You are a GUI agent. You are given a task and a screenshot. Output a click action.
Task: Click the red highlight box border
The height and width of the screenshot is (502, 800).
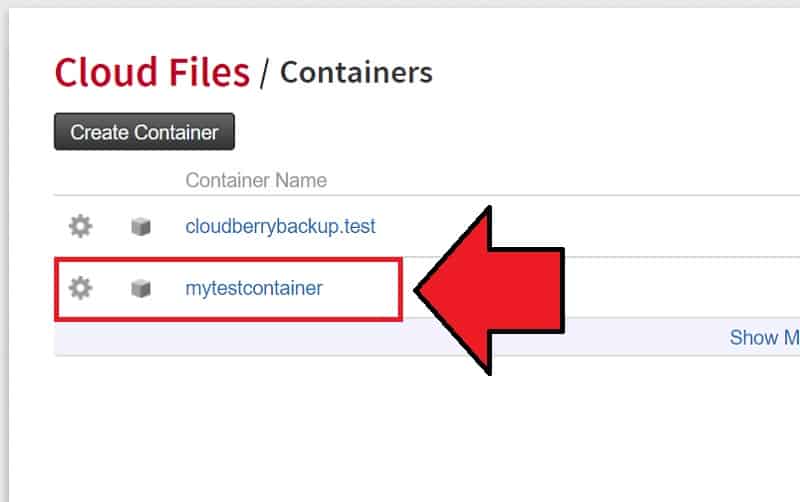coord(228,260)
